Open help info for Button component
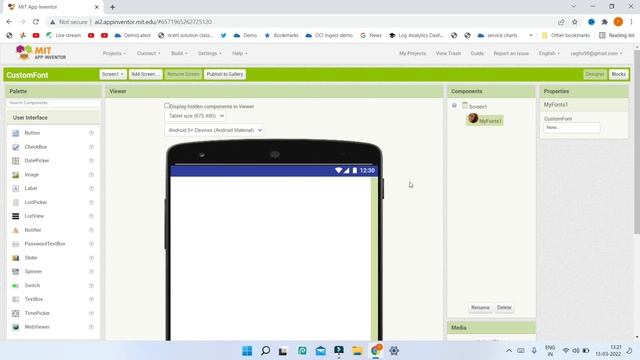Viewport: 640px width, 360px height. (x=91, y=133)
